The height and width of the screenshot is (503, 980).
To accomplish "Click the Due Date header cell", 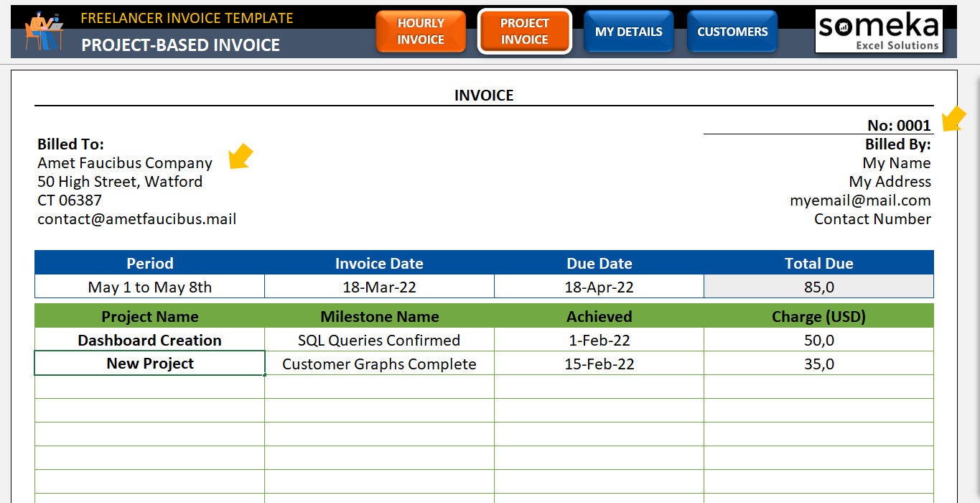I will (599, 263).
